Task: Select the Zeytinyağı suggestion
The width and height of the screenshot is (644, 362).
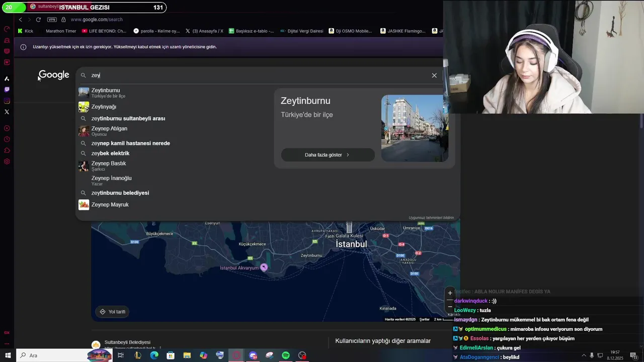Action: click(174, 107)
